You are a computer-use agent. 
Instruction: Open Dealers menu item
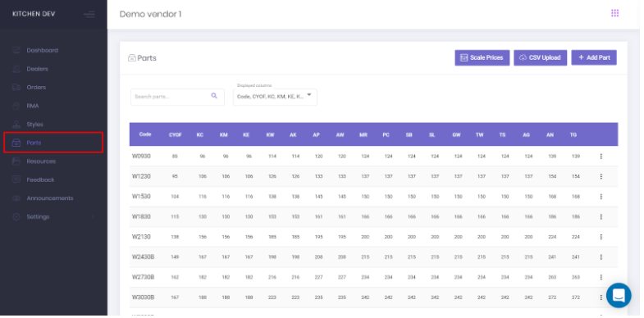pyautogui.click(x=38, y=69)
